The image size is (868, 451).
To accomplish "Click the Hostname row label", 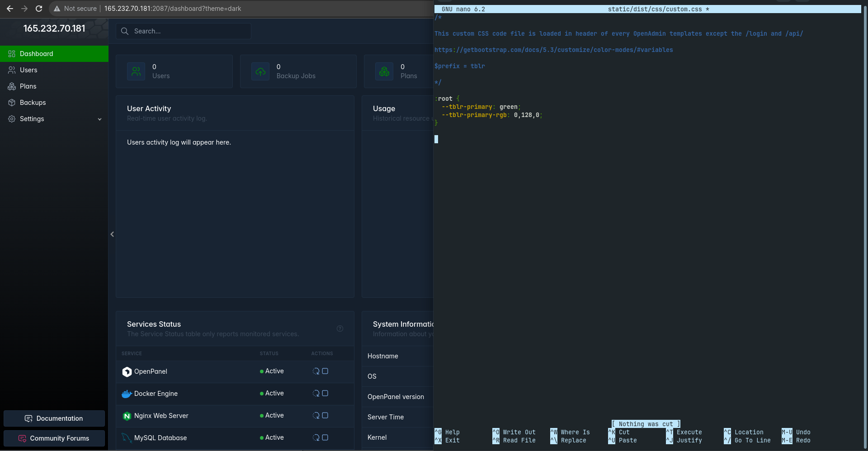I will [383, 356].
